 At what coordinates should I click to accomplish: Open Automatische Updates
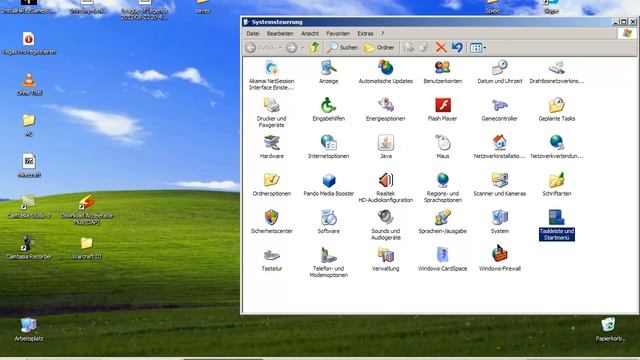(x=385, y=72)
